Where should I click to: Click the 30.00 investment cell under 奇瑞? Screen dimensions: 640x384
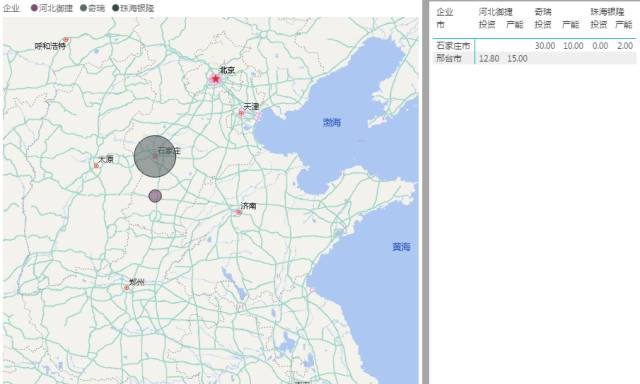point(545,46)
